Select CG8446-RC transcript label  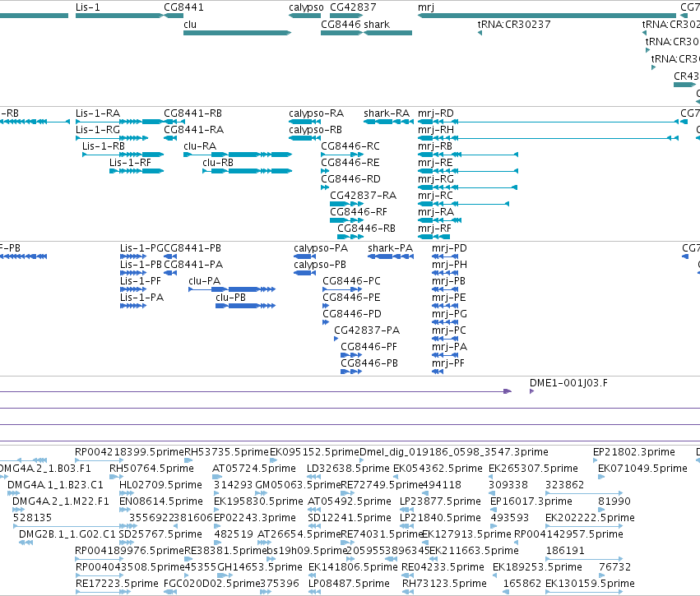click(x=350, y=146)
